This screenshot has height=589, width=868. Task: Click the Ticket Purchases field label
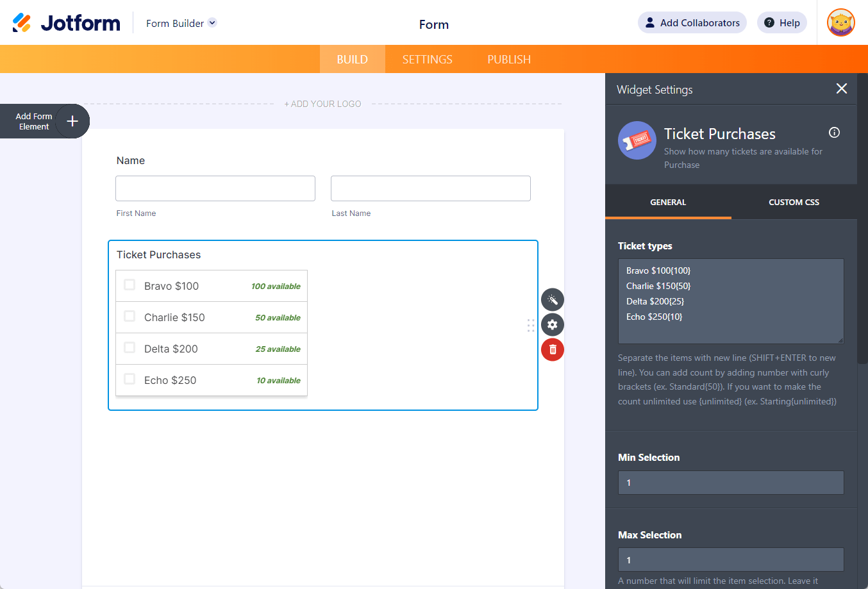[159, 254]
